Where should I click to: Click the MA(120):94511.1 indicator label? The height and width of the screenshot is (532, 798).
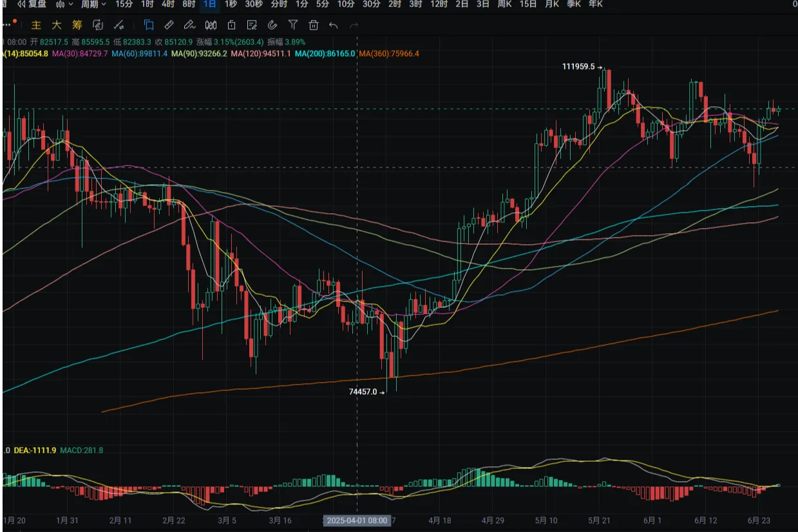(x=261, y=53)
